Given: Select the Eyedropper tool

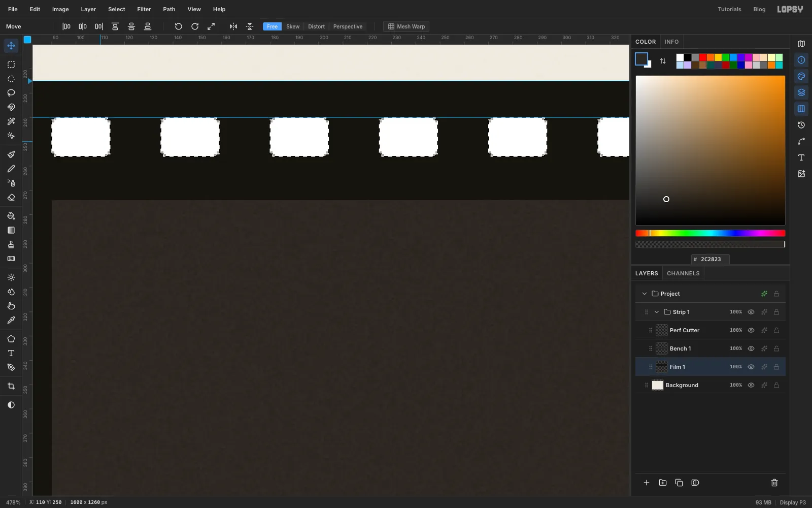Looking at the screenshot, I should [x=11, y=320].
